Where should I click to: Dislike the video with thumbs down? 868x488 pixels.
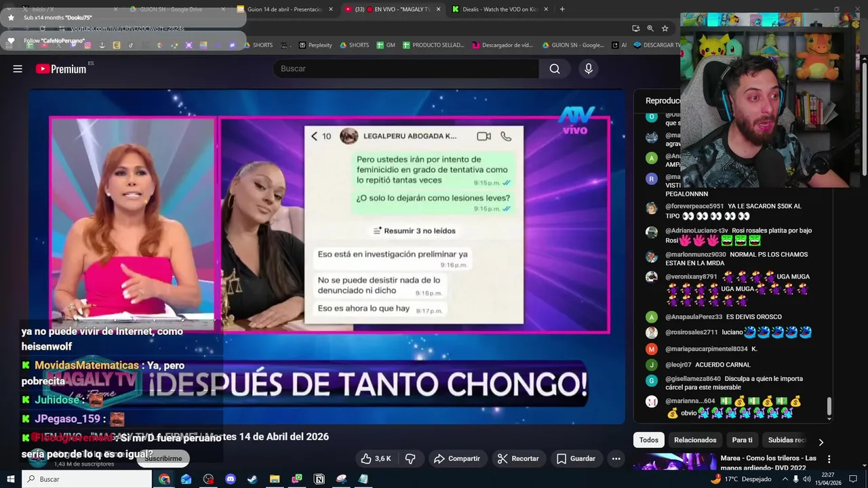pos(410,459)
